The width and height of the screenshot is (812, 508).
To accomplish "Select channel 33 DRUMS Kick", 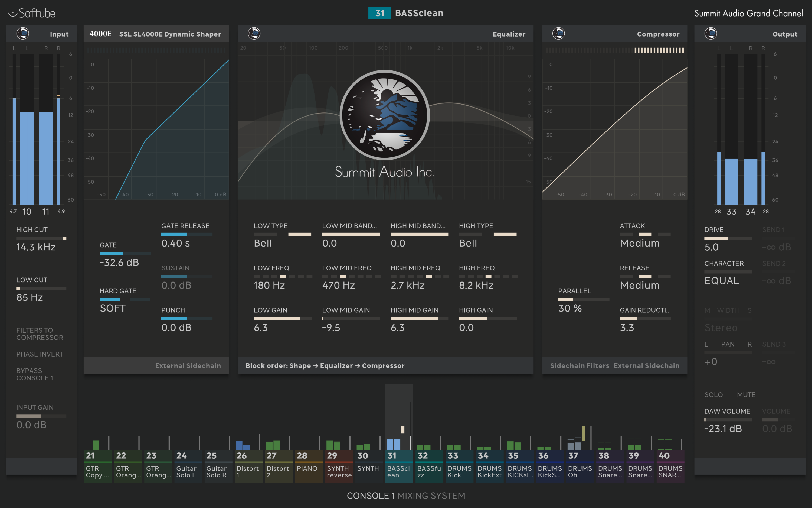I will 459,466.
